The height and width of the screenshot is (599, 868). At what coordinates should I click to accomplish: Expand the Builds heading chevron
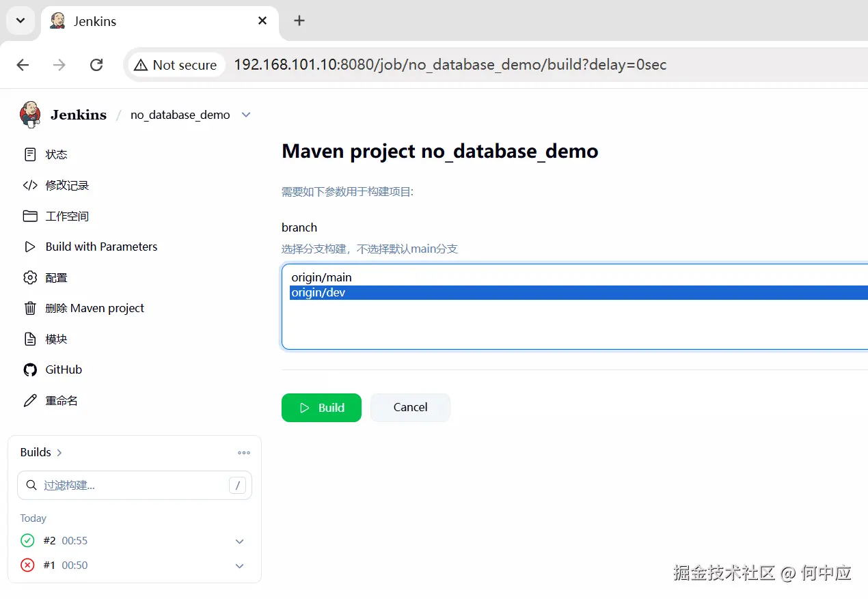[59, 452]
